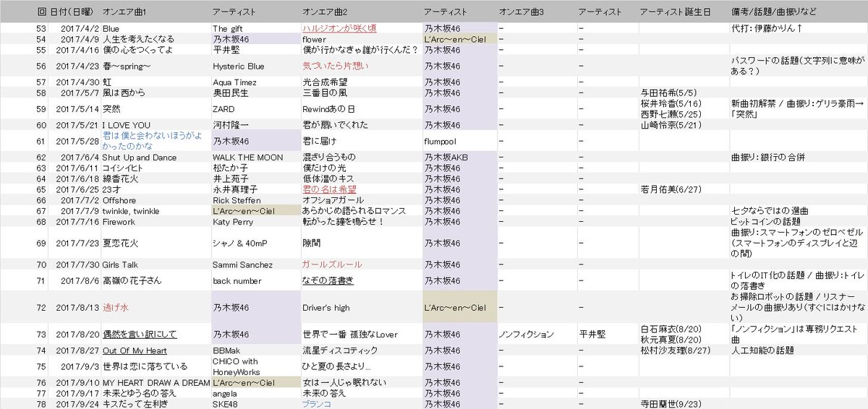Click the 'ZARD' artist cell

click(224, 109)
